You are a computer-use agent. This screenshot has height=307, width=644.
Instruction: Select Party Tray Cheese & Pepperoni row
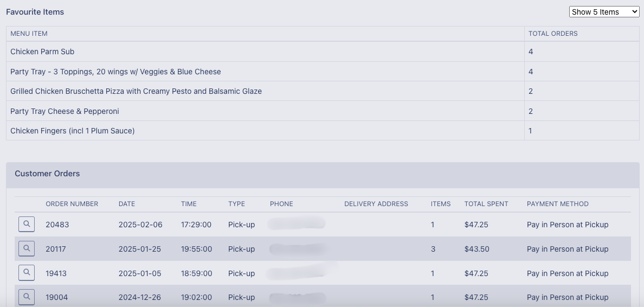click(65, 111)
